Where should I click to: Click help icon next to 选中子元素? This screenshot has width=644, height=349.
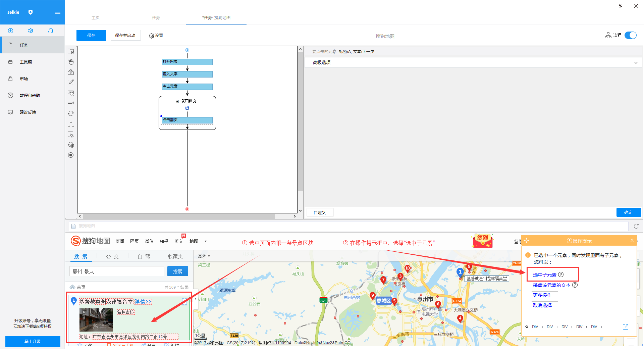point(561,275)
